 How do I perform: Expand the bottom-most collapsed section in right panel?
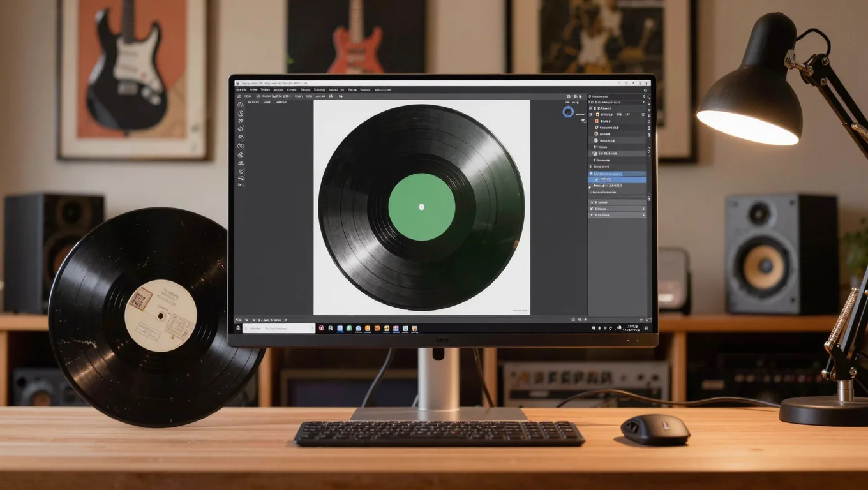coord(617,215)
